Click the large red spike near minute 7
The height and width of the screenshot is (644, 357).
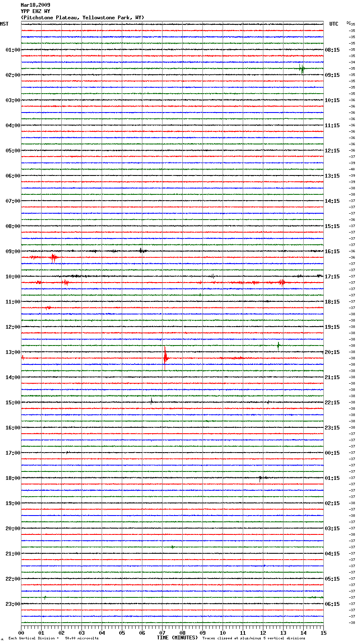tap(165, 358)
